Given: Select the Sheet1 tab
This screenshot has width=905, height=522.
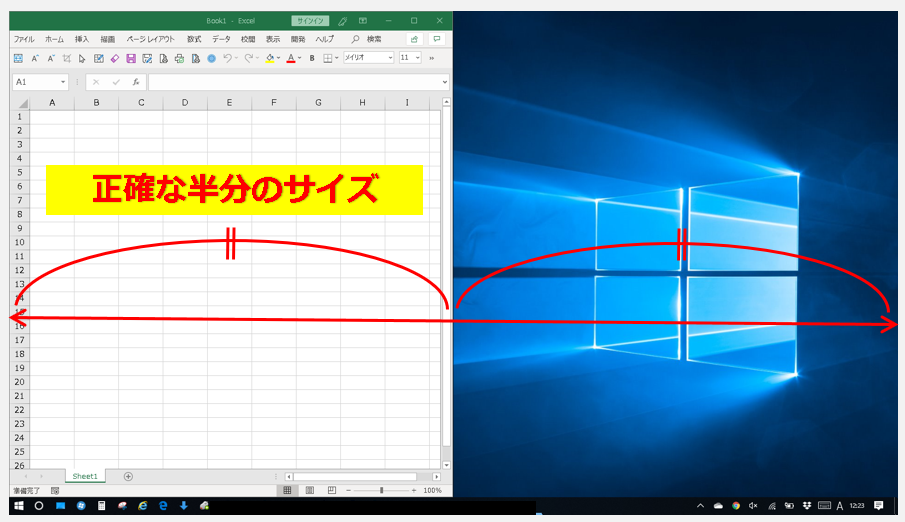Looking at the screenshot, I should coord(85,476).
